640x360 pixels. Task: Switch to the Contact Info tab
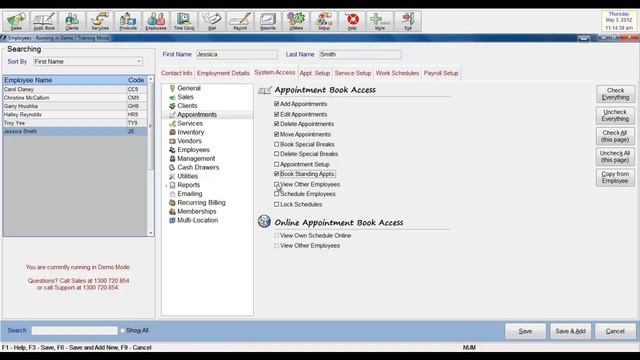pyautogui.click(x=176, y=73)
